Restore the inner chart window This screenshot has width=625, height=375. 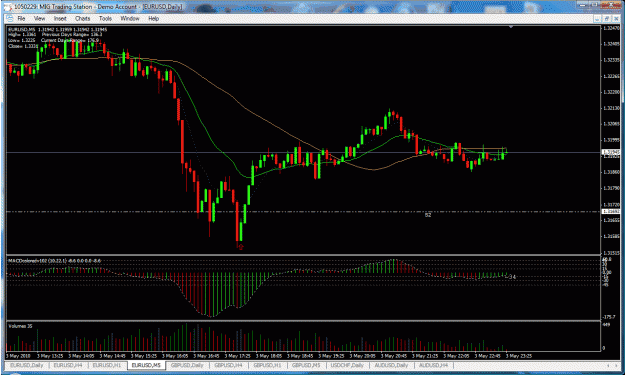click(607, 18)
